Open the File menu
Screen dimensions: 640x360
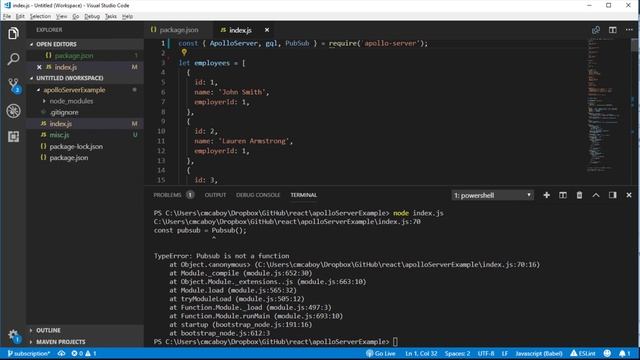[x=7, y=16]
